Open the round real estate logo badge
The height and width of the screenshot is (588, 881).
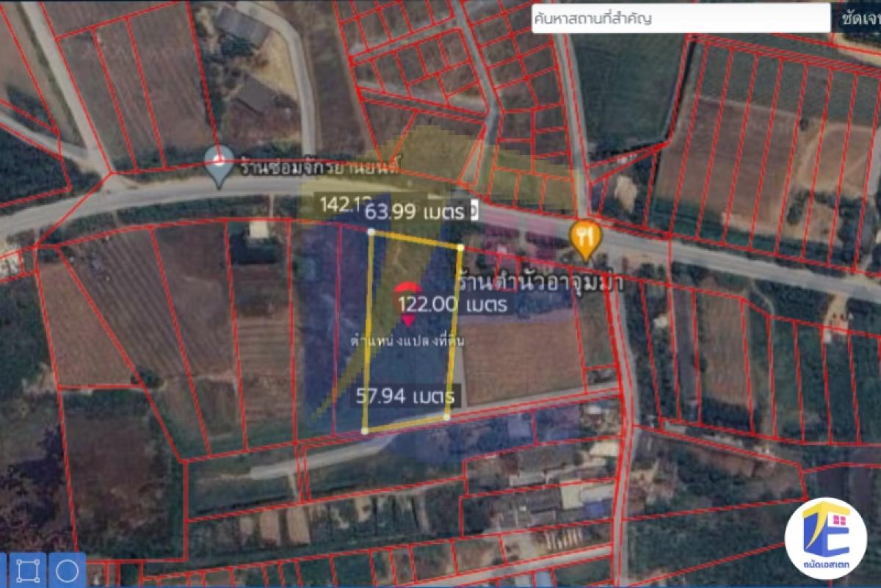tap(825, 538)
